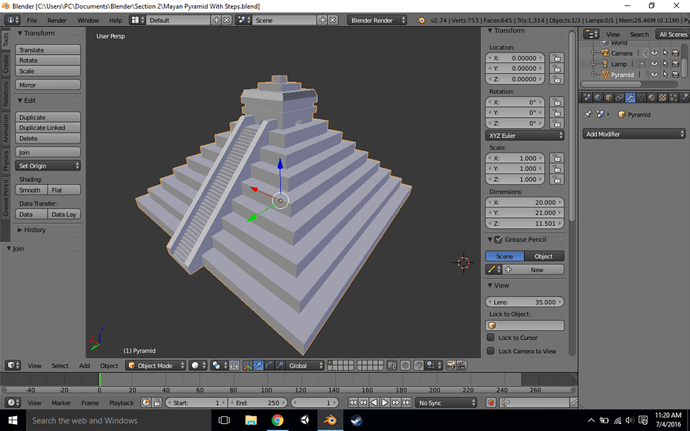Open the Render menu
The image size is (690, 431).
[x=57, y=20]
